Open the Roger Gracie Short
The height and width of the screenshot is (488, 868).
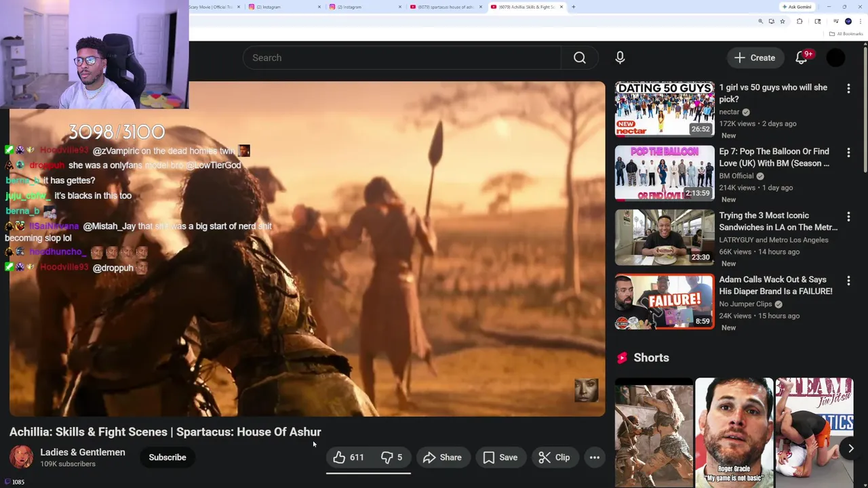(x=734, y=432)
